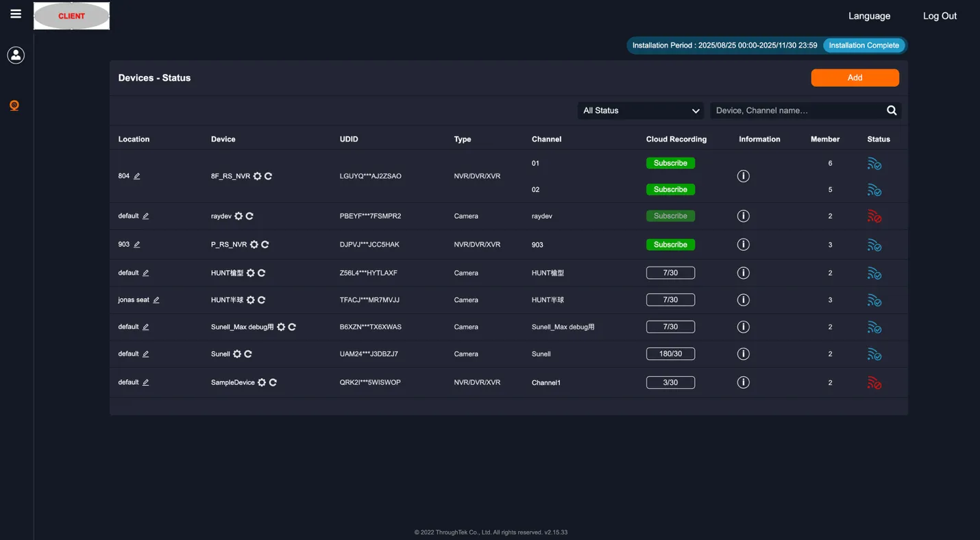Select Log Out from the top bar
Image resolution: width=980 pixels, height=540 pixels.
(940, 15)
